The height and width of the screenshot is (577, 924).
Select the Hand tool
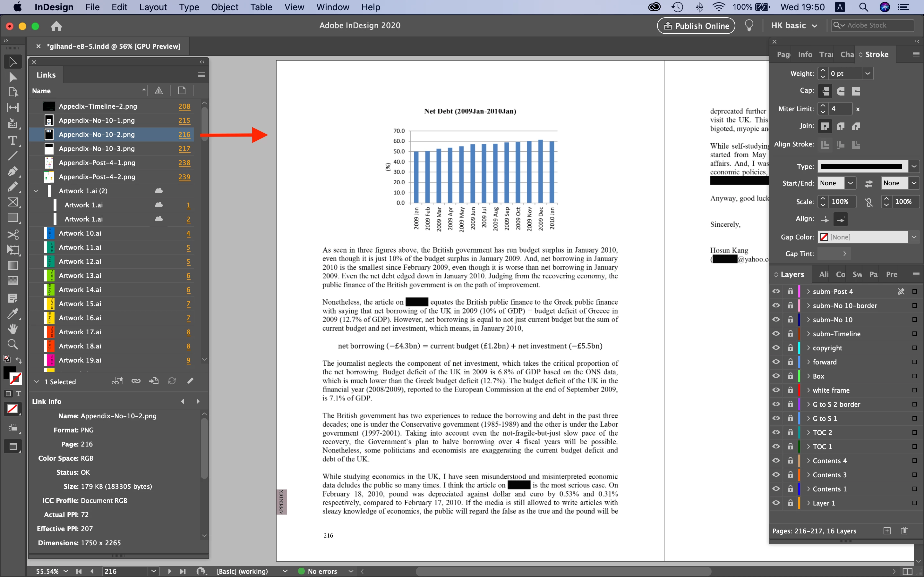click(13, 329)
